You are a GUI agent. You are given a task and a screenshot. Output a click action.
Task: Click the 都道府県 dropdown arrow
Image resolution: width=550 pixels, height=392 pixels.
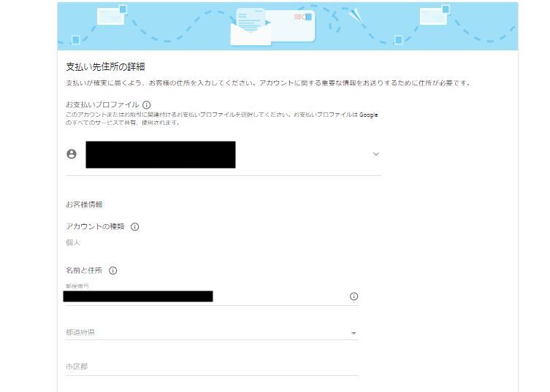tap(354, 333)
